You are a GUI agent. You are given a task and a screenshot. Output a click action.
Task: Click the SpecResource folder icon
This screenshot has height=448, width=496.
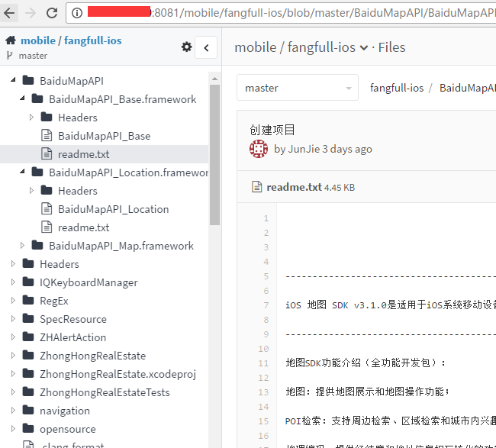(28, 318)
